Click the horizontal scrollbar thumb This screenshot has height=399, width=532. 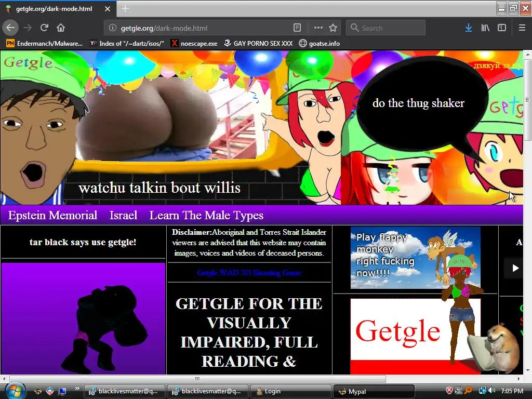[197, 379]
